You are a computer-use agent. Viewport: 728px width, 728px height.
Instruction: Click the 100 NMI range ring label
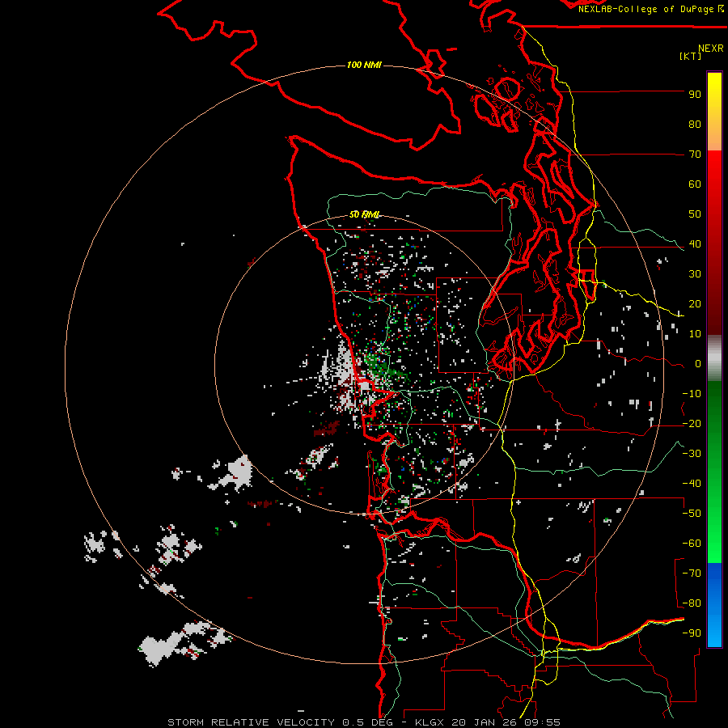(x=364, y=65)
